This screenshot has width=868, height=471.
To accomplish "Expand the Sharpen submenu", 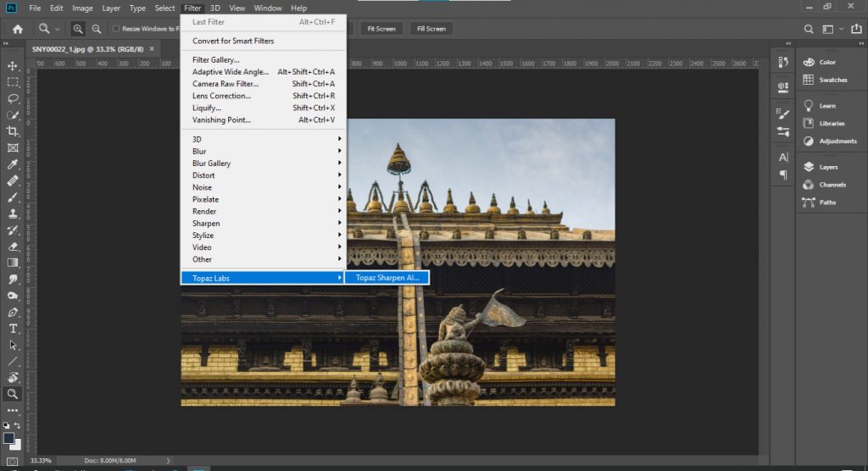I will (264, 224).
